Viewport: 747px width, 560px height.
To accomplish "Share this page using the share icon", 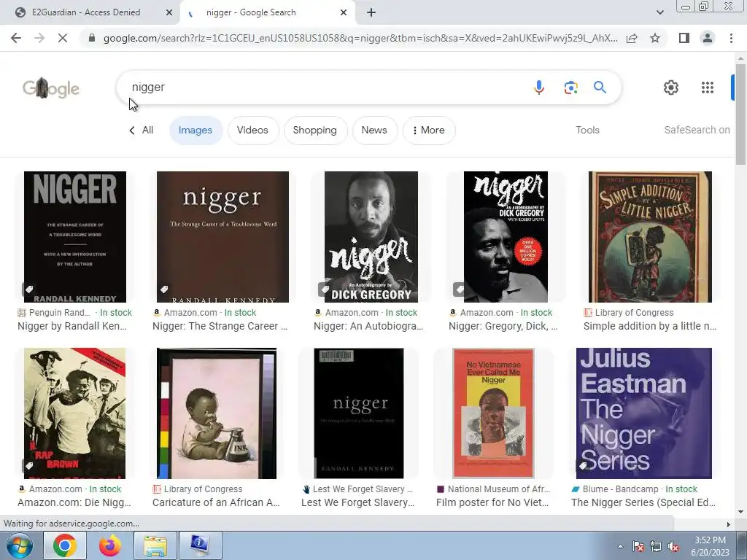I will click(x=632, y=38).
